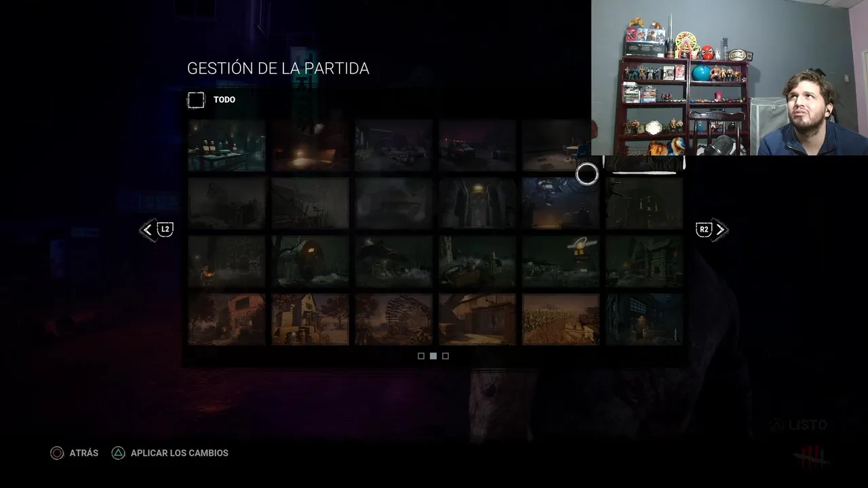Select the wrecked yard with tree map
The image size is (868, 488).
coord(477,262)
